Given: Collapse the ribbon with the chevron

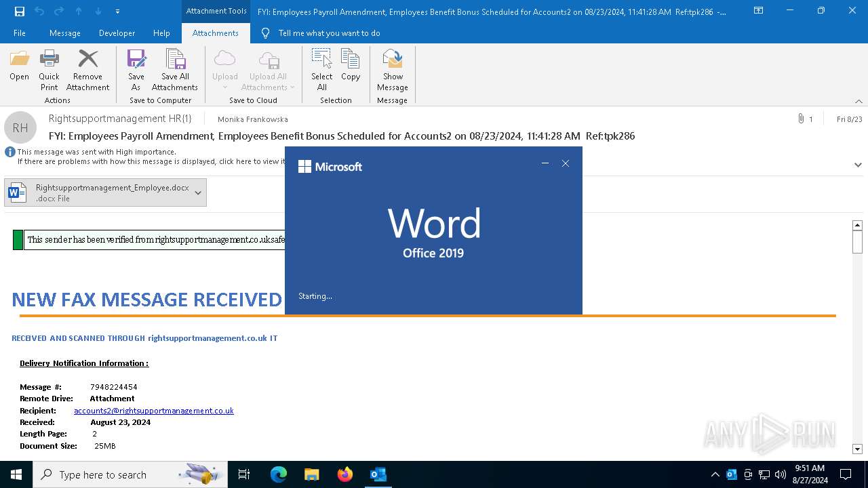Looking at the screenshot, I should coord(859,101).
